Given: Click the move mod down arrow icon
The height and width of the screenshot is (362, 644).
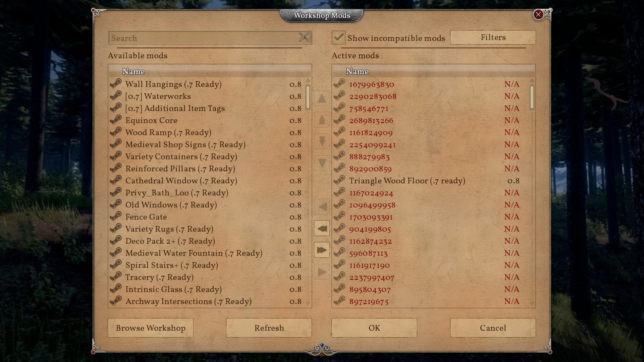Looking at the screenshot, I should [x=322, y=140].
